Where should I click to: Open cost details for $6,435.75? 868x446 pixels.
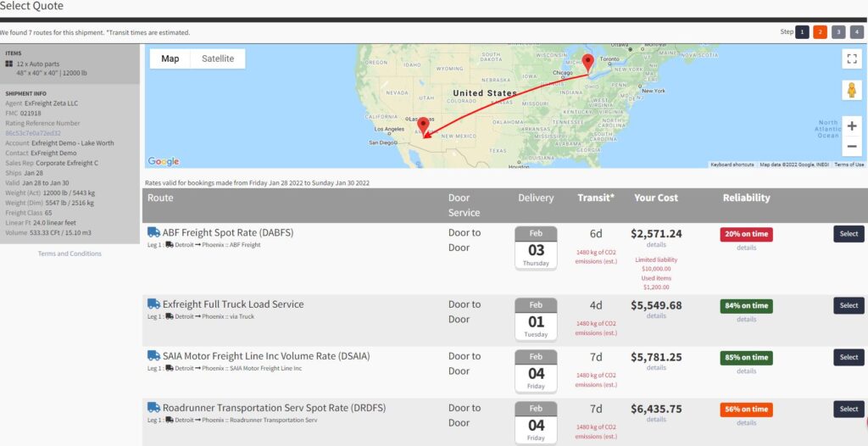pyautogui.click(x=656, y=420)
